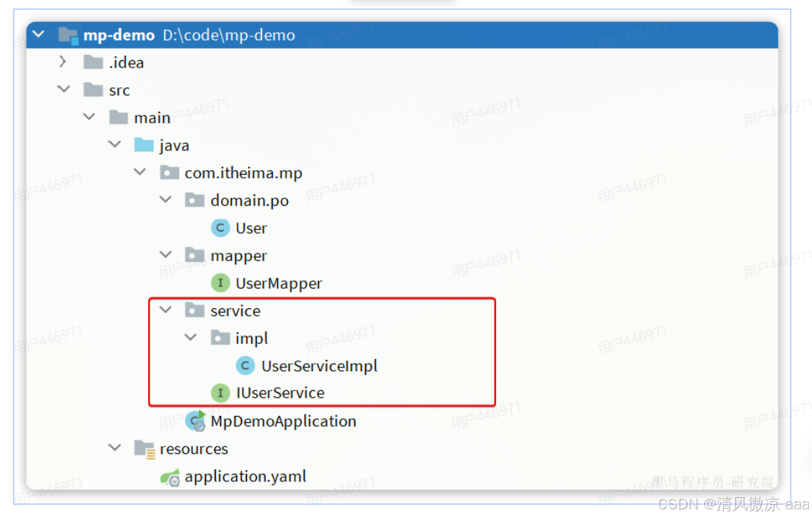Click the service package icon

pyautogui.click(x=194, y=311)
